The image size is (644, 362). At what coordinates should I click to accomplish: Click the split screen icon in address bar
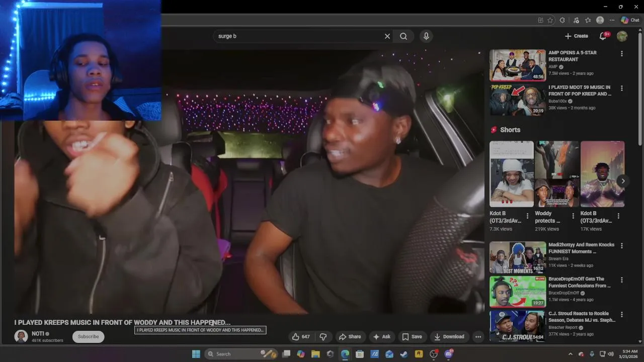pyautogui.click(x=540, y=20)
